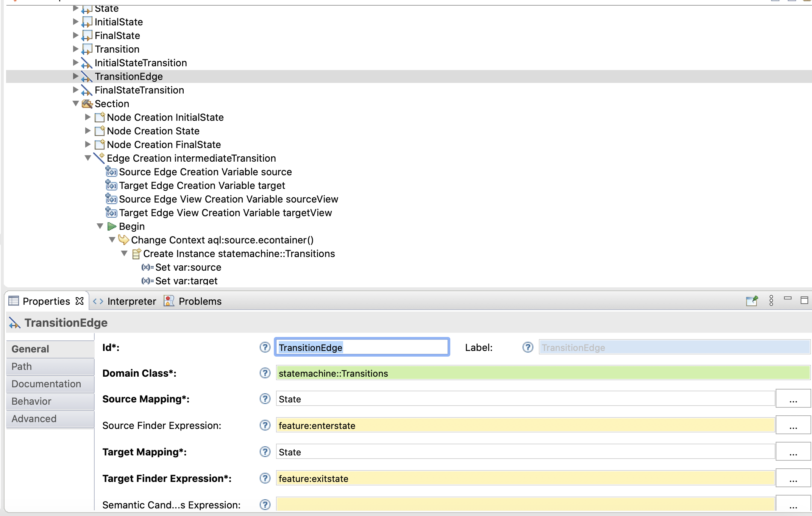The height and width of the screenshot is (516, 812).
Task: Click the Target Finder Expression browse button
Action: pyautogui.click(x=793, y=478)
